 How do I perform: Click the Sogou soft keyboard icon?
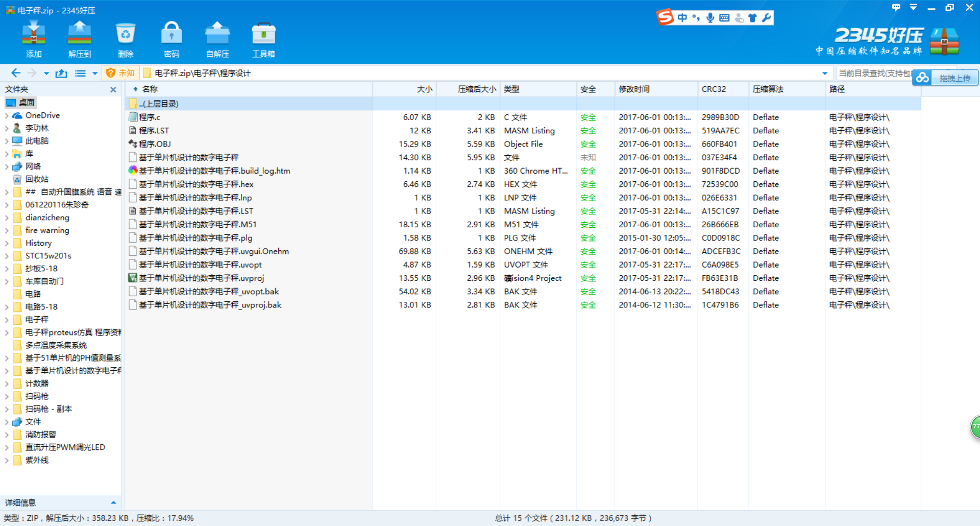click(724, 18)
